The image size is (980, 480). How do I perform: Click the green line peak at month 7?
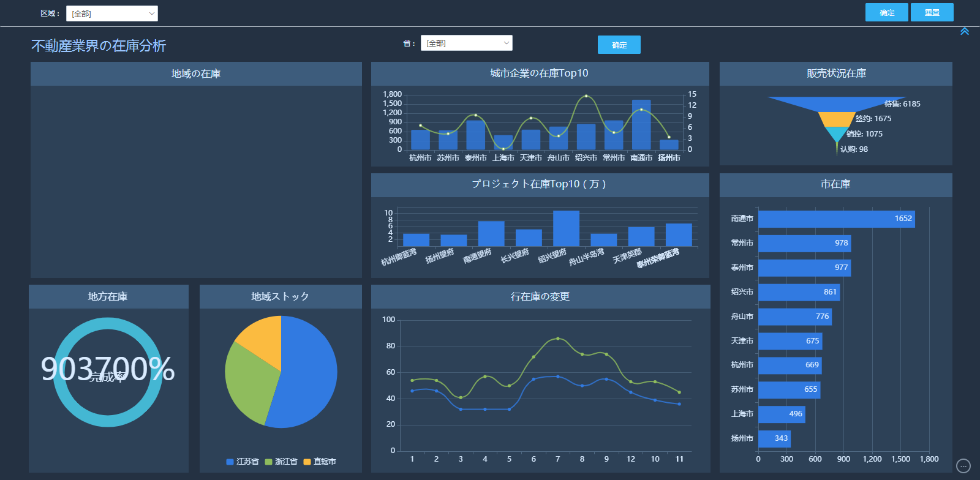tap(557, 339)
